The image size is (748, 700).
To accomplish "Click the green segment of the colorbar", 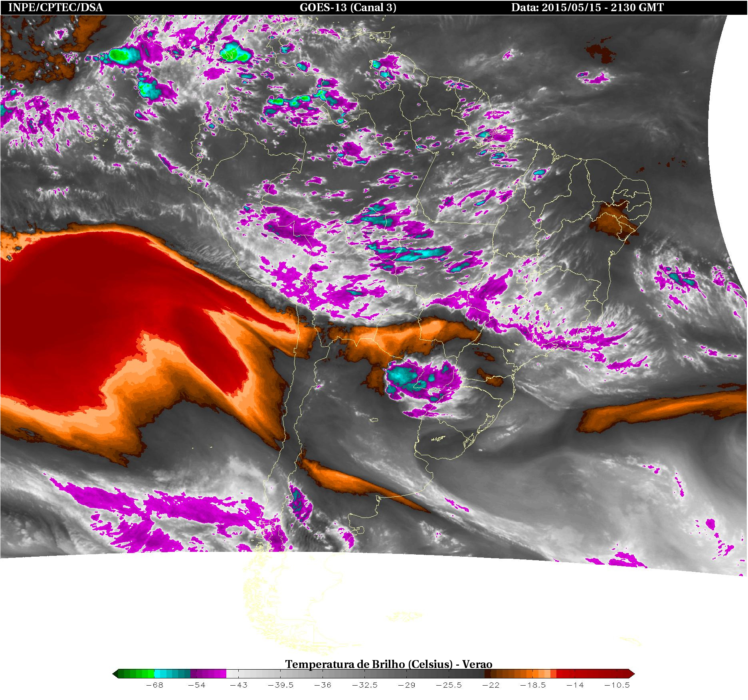I will 136,674.
